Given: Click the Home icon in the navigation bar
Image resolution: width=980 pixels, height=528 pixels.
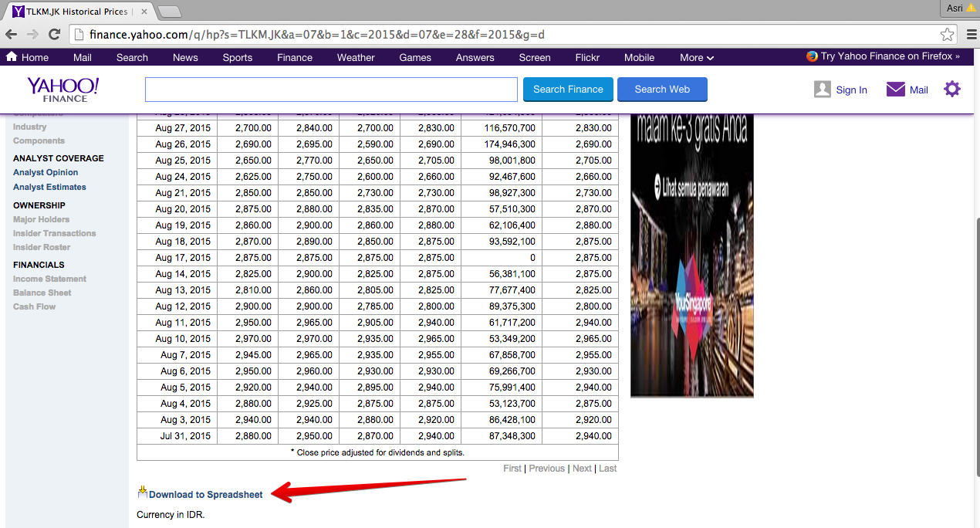Looking at the screenshot, I should 11,56.
